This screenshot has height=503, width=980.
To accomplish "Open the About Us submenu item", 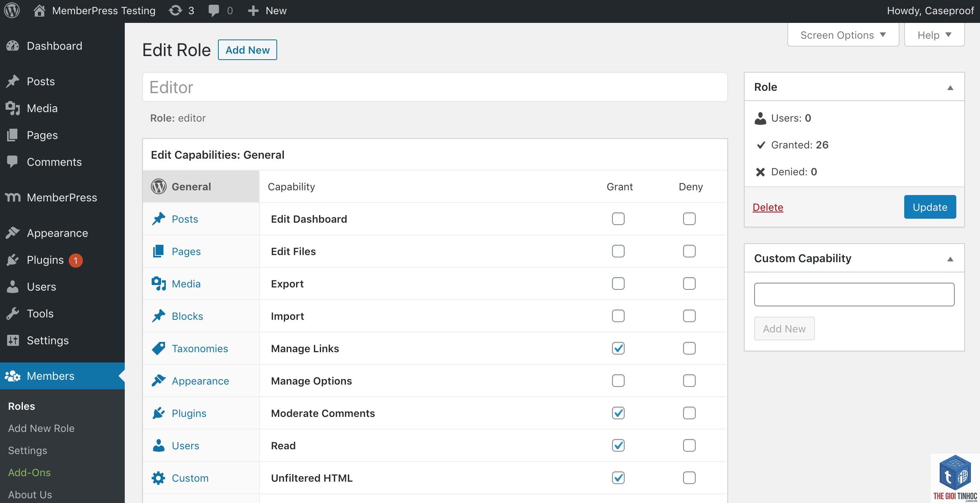I will tap(30, 495).
